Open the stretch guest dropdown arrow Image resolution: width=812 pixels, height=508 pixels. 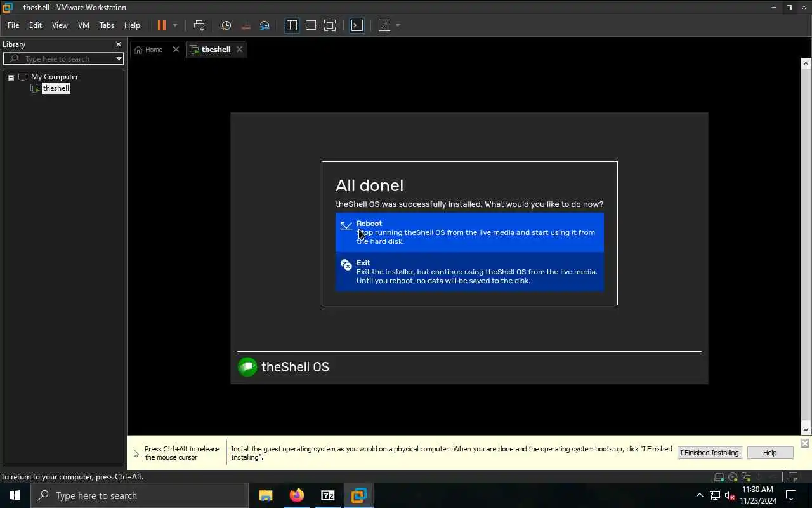tap(398, 25)
